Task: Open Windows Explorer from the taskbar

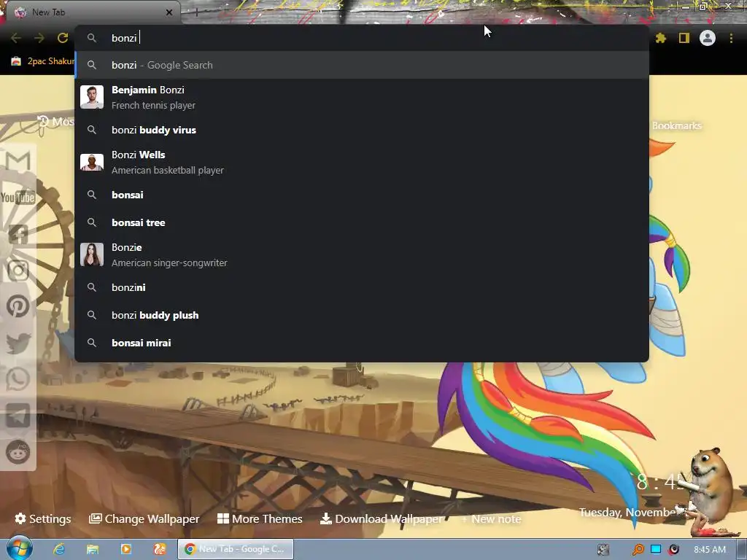Action: point(93,549)
